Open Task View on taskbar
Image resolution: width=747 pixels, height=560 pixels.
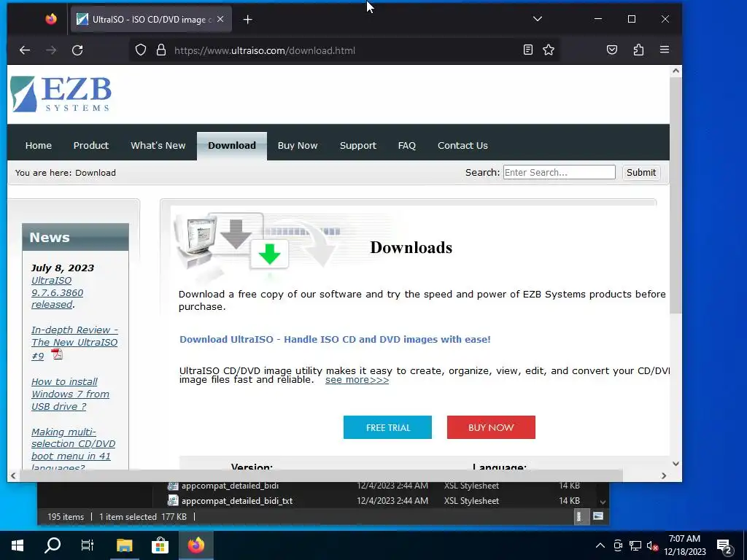[x=88, y=545]
